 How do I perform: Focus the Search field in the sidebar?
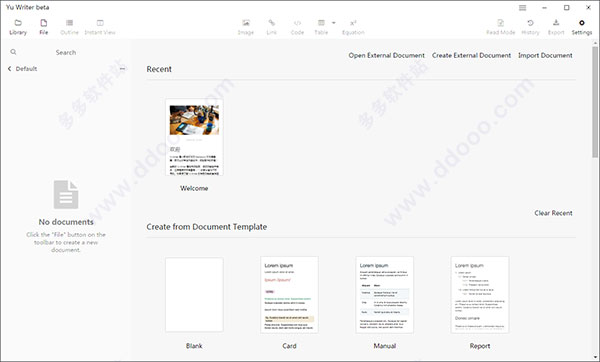[x=66, y=52]
